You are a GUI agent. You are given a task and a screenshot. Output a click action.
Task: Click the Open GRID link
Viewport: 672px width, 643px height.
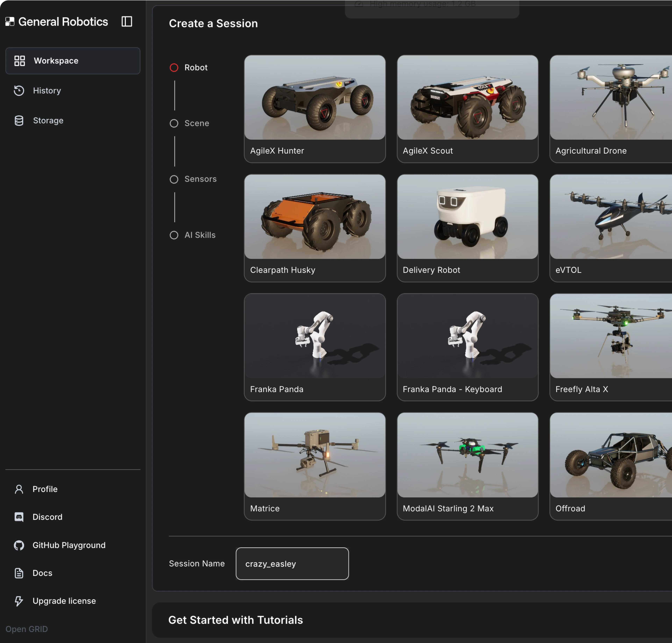pyautogui.click(x=27, y=629)
